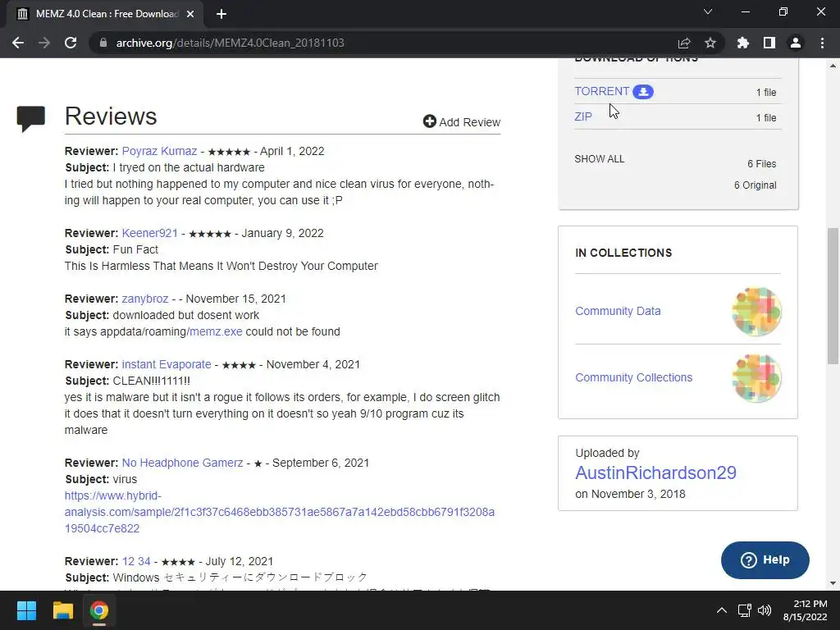
Task: Download the TORRENT option
Action: [601, 91]
